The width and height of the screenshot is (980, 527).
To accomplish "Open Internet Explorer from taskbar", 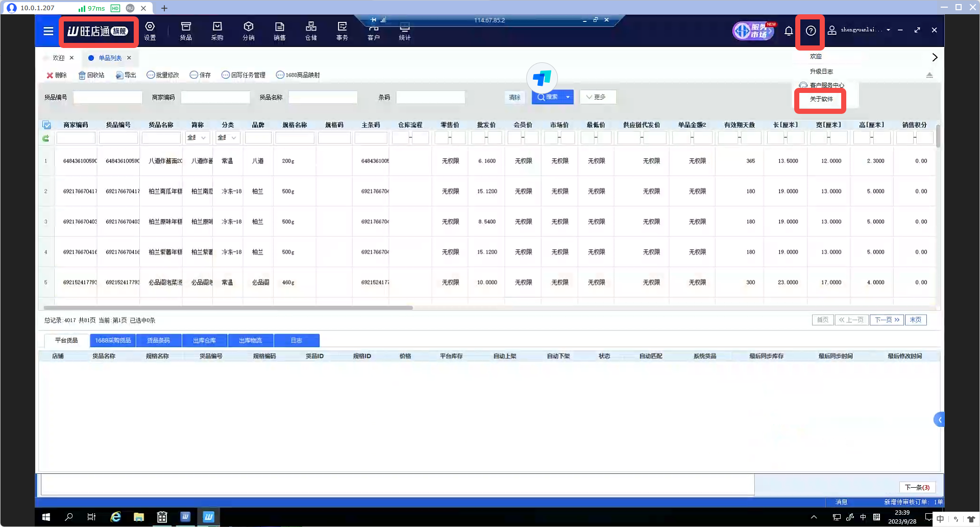I will [x=116, y=517].
